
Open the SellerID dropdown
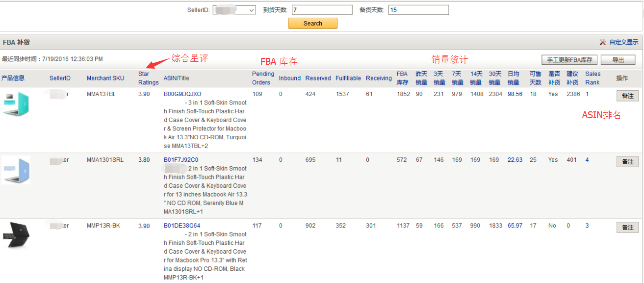point(234,10)
